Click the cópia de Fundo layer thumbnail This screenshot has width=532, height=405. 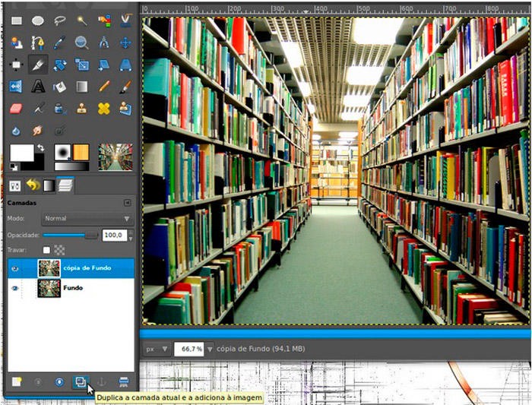[49, 268]
